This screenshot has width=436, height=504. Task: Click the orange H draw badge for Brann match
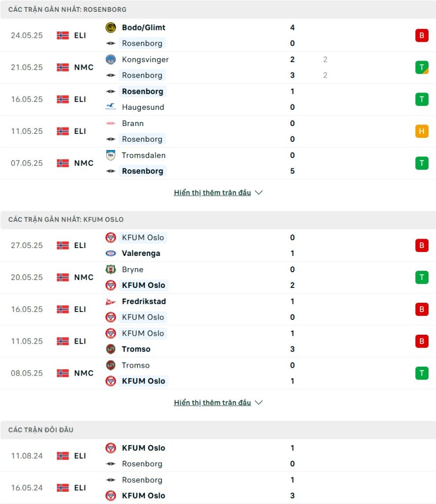[x=422, y=131]
